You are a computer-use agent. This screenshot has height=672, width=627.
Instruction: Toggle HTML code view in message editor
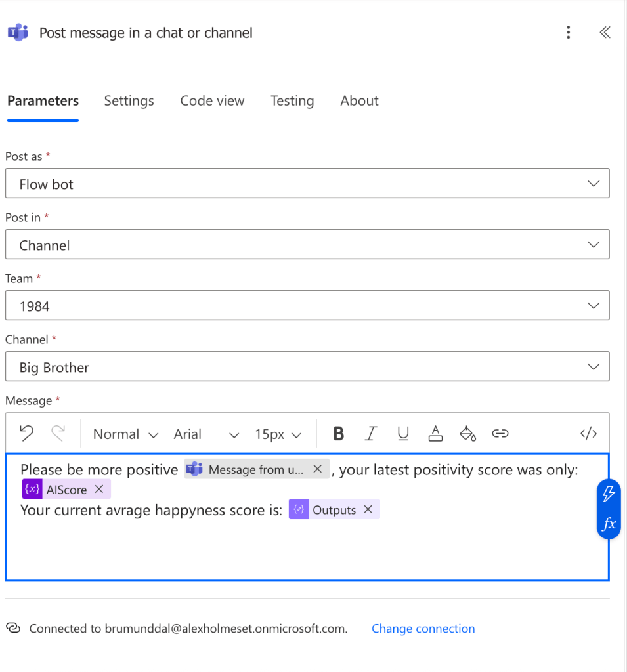588,434
